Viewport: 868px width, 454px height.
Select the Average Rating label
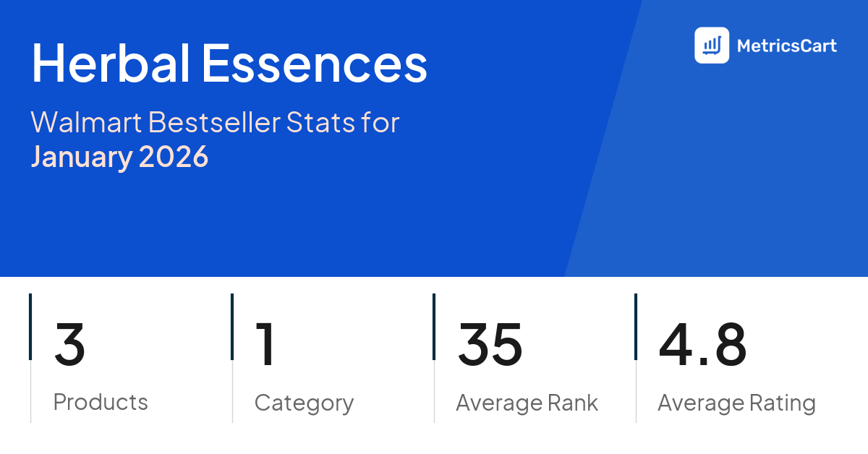point(736,403)
